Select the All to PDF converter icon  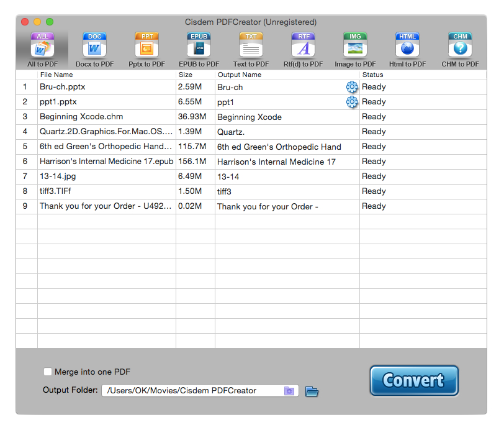click(42, 49)
